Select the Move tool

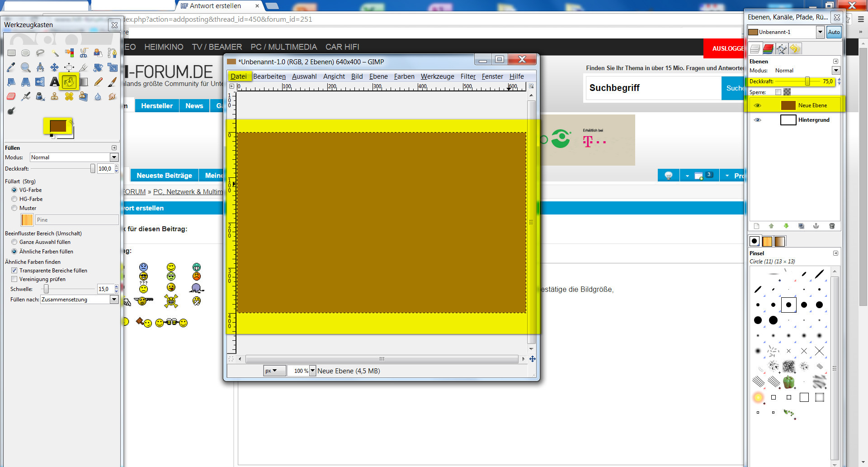coord(55,67)
